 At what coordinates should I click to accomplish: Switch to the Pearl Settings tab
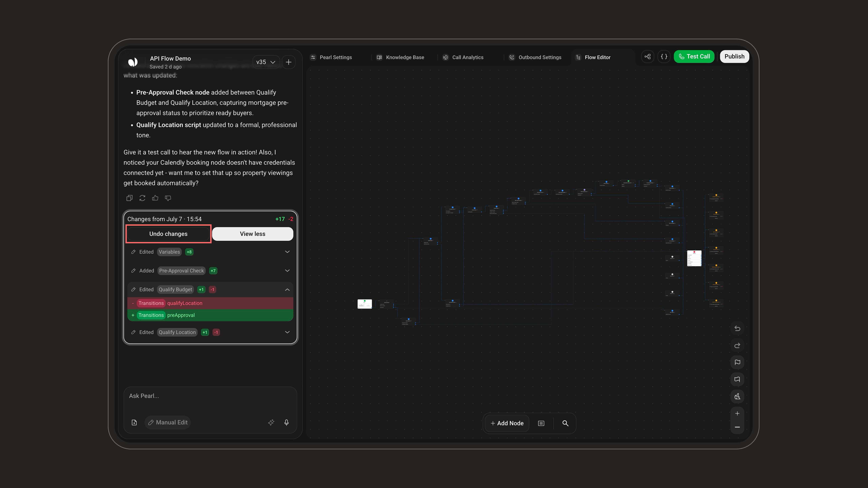pos(331,57)
